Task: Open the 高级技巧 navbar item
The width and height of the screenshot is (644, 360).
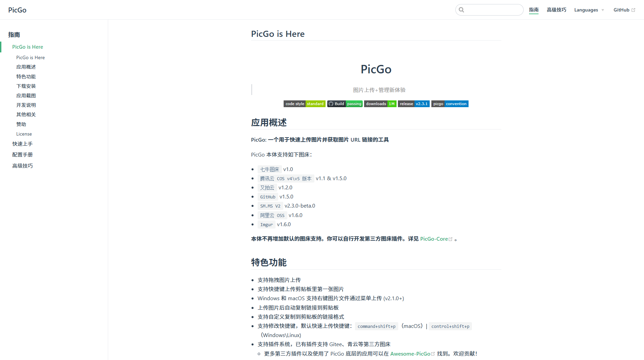Action: 556,10
